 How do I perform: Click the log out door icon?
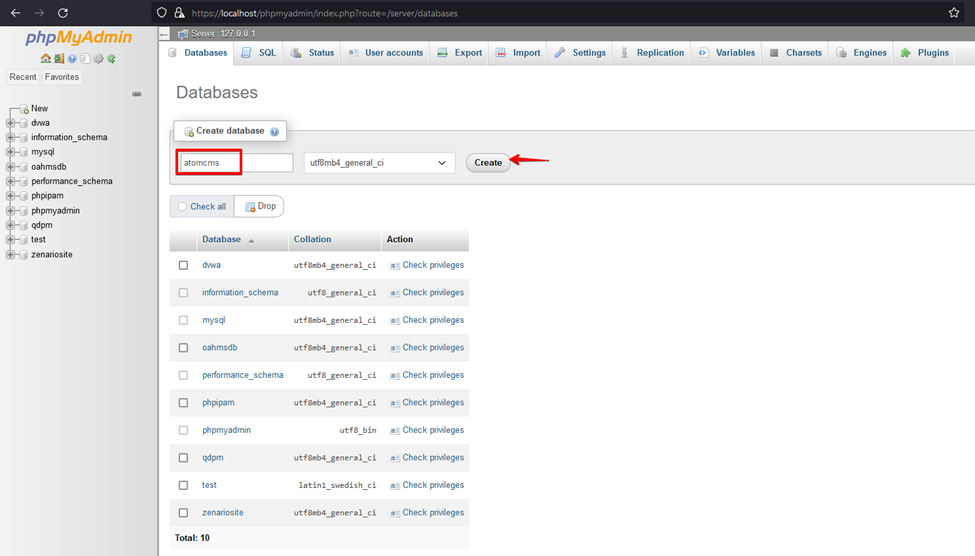[59, 58]
